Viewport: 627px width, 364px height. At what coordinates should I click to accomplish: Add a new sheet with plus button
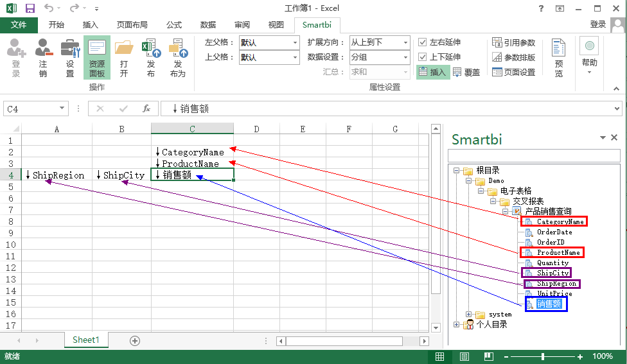[135, 341]
